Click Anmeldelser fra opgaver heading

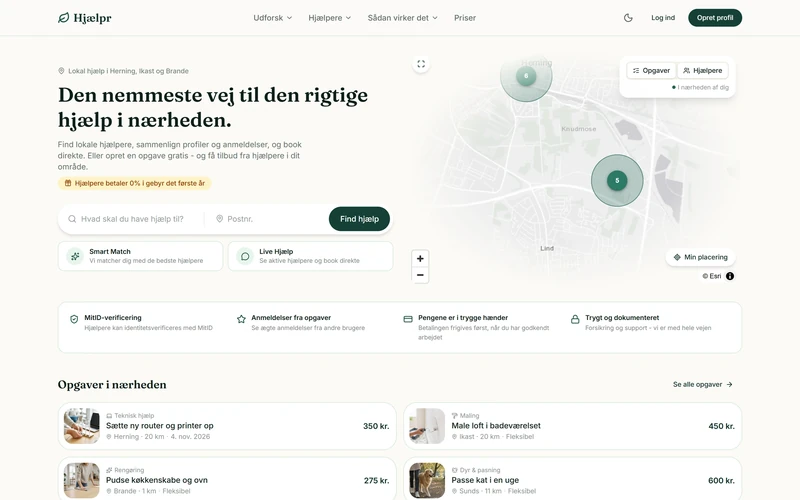(x=291, y=317)
